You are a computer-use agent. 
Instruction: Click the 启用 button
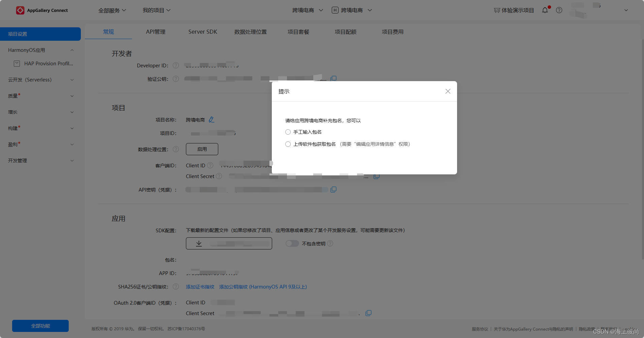pos(202,149)
